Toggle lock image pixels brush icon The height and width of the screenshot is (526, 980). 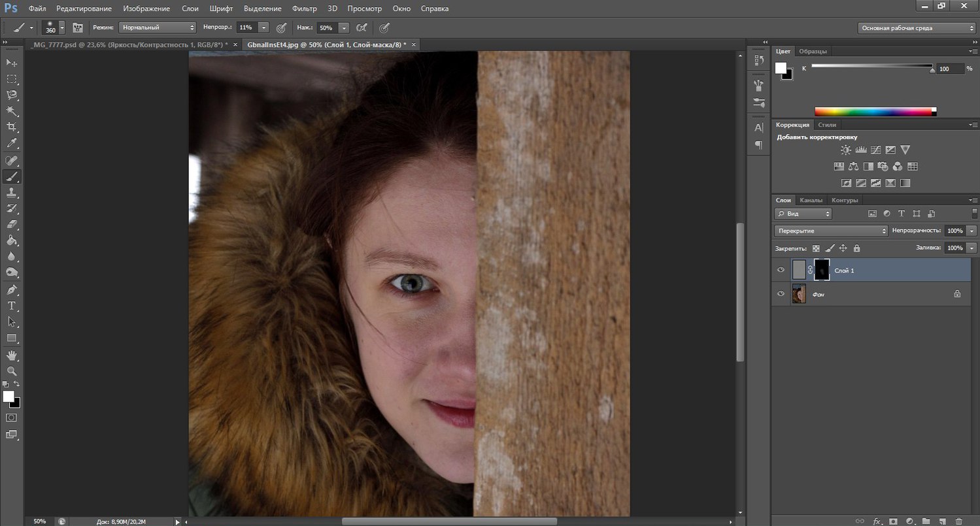[x=830, y=248]
